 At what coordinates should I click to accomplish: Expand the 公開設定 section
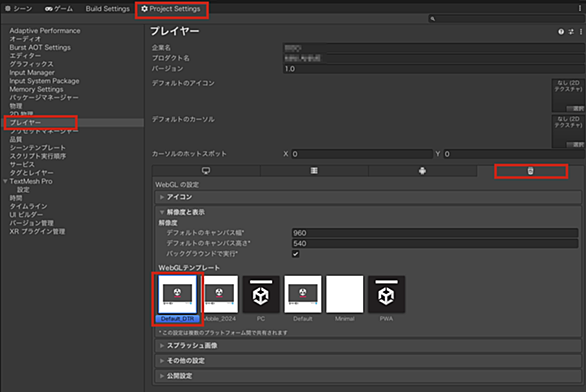(x=368, y=376)
